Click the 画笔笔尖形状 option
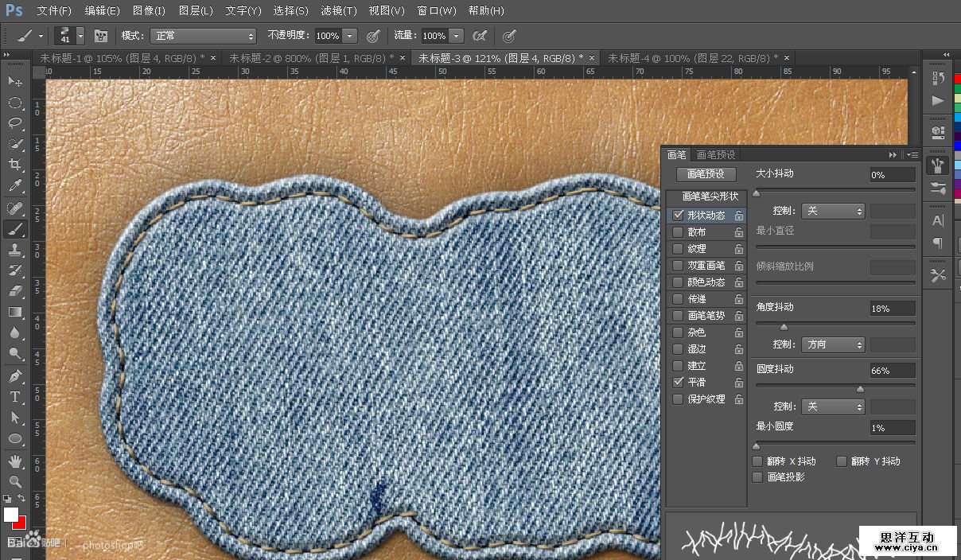The image size is (961, 560). pyautogui.click(x=710, y=196)
